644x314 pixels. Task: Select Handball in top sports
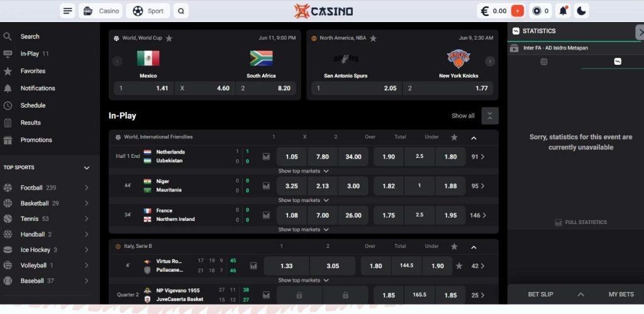point(33,235)
